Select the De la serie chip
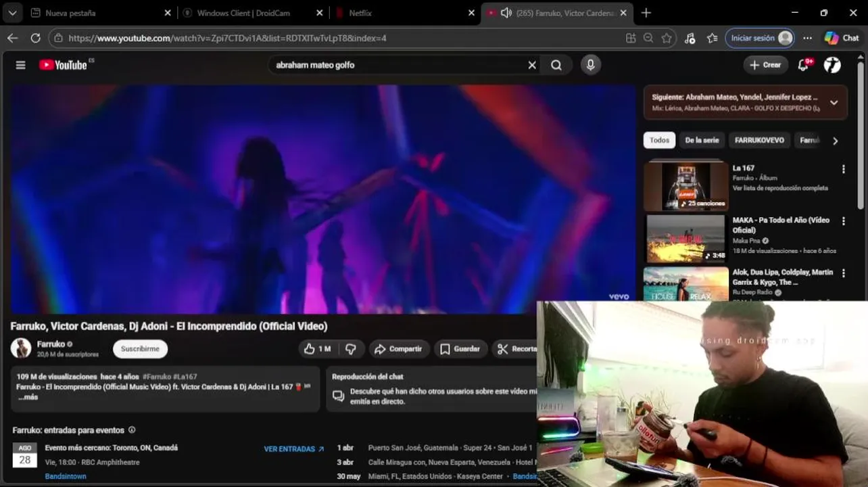 click(x=702, y=141)
